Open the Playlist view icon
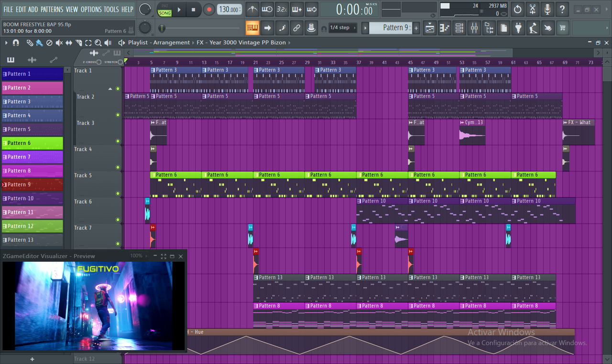This screenshot has width=612, height=364. [x=430, y=28]
